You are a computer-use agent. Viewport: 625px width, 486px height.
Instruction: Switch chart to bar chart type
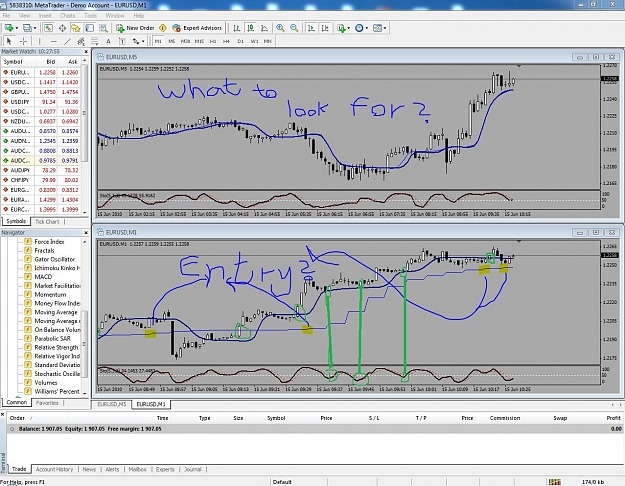tap(237, 28)
